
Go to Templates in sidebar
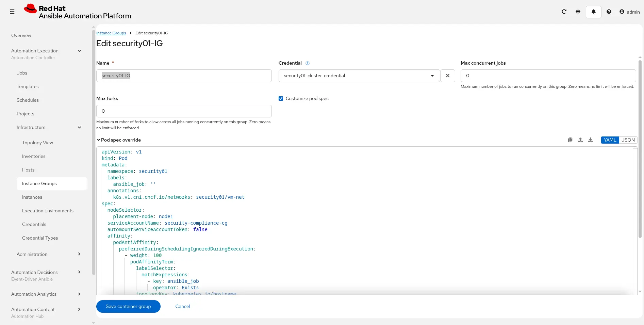pos(28,87)
